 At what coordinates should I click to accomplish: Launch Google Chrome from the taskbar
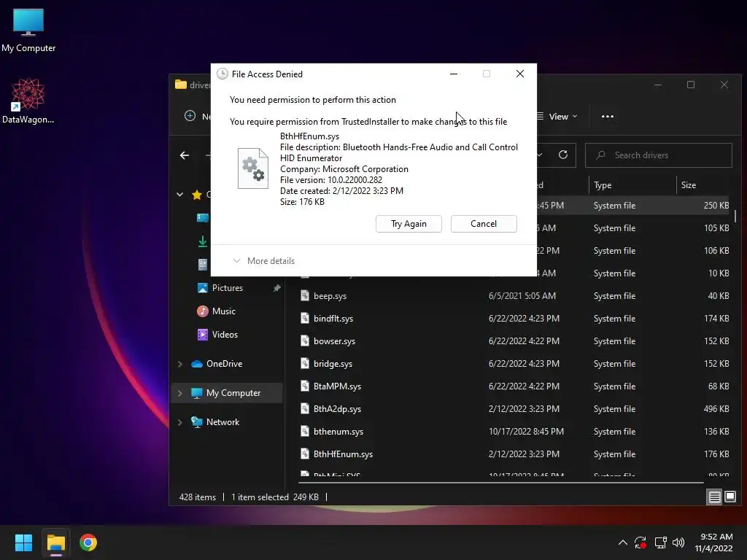[x=88, y=542]
